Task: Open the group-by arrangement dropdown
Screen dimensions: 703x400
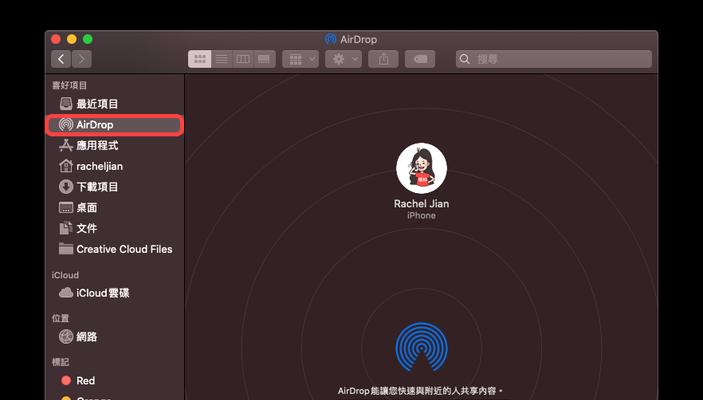Action: pos(300,59)
